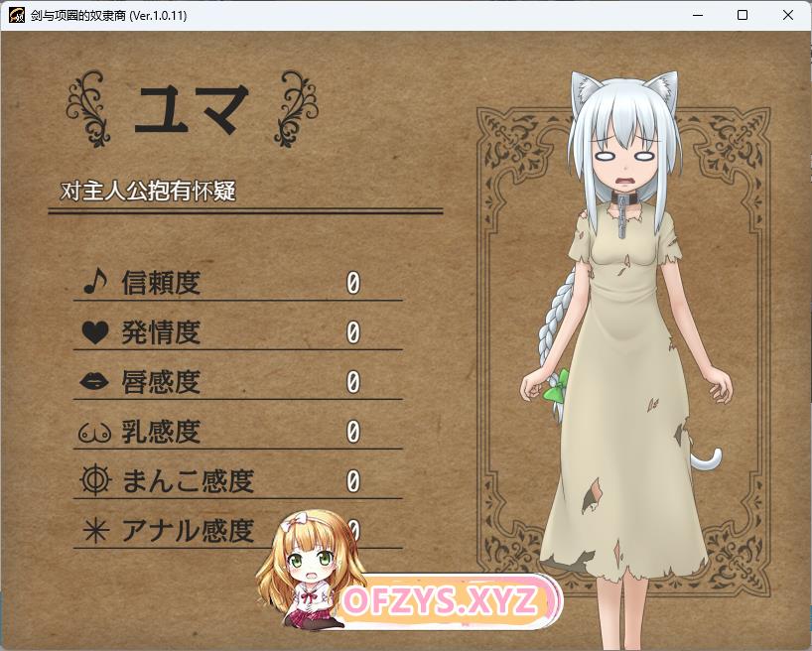
Task: Click the crosshair target icon
Action: [x=94, y=481]
